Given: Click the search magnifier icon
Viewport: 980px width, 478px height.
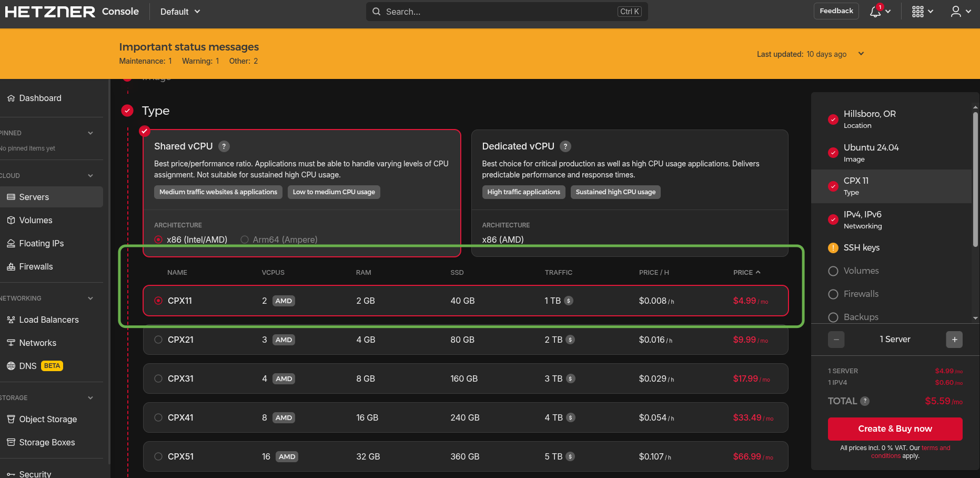Looking at the screenshot, I should [x=377, y=12].
